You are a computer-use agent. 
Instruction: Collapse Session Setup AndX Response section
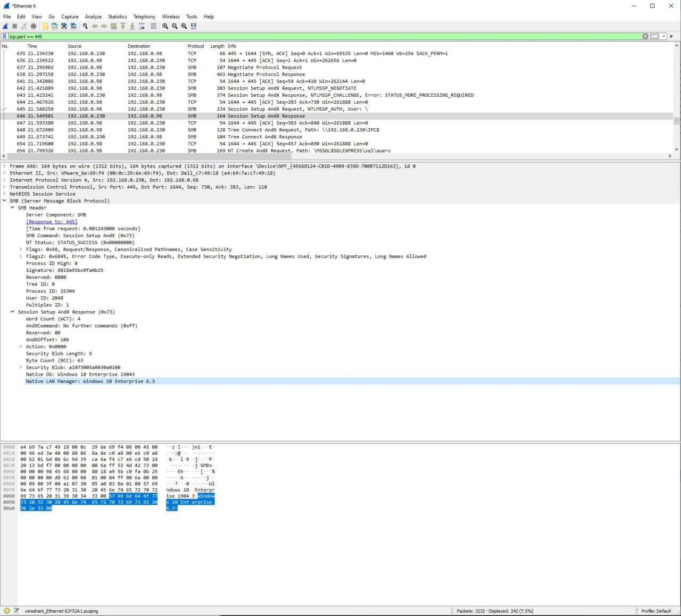(12, 312)
